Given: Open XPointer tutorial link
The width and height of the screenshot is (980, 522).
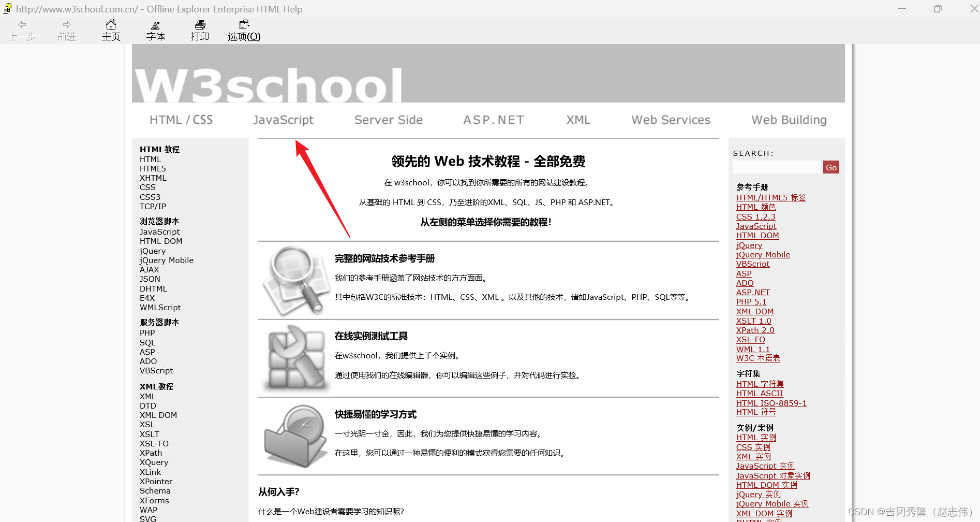Looking at the screenshot, I should click(156, 482).
